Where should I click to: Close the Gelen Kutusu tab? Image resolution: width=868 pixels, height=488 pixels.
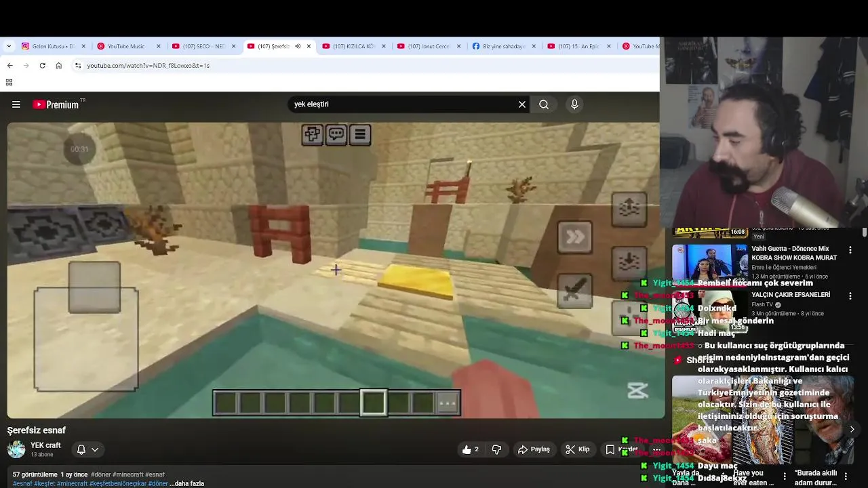[x=83, y=46]
